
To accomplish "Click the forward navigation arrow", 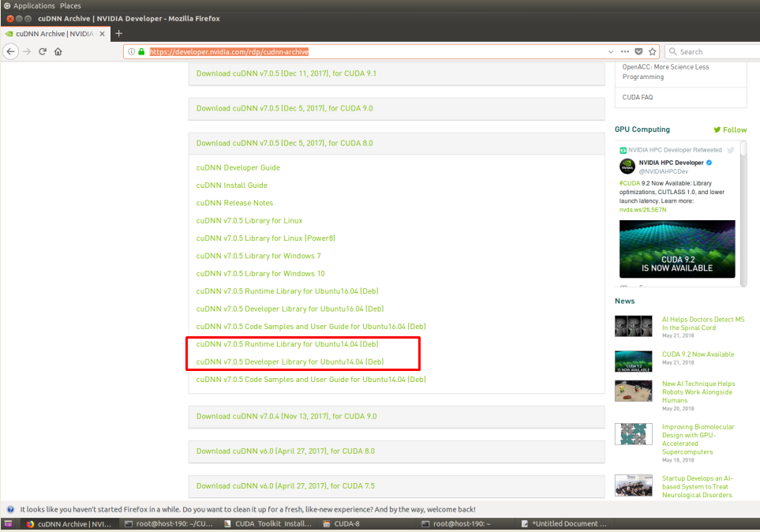I will 27,51.
